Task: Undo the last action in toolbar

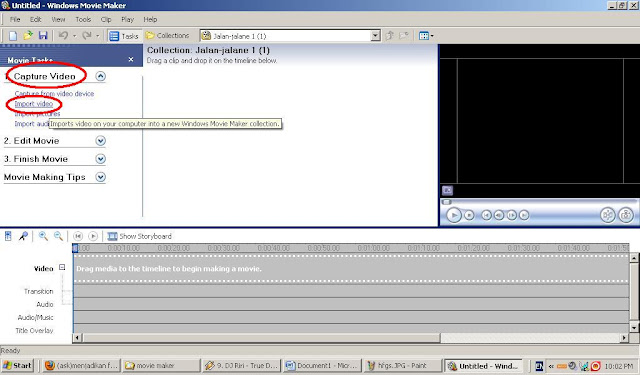Action: click(x=63, y=36)
